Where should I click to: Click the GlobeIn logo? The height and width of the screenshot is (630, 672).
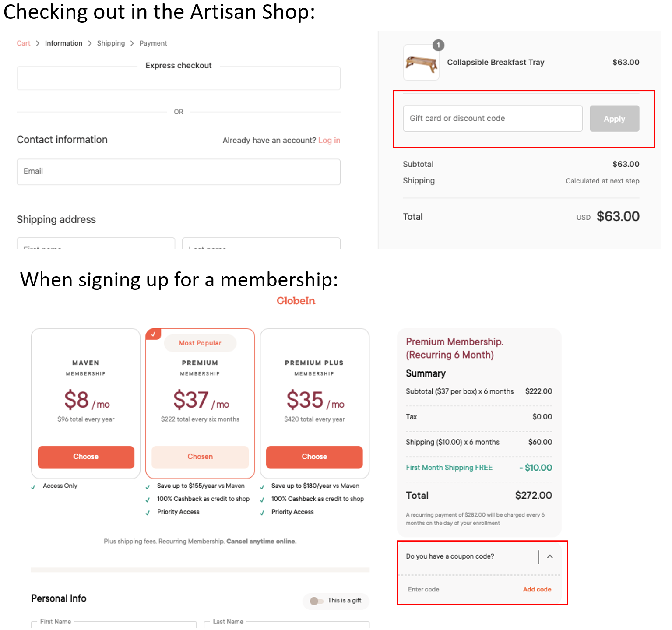[296, 301]
